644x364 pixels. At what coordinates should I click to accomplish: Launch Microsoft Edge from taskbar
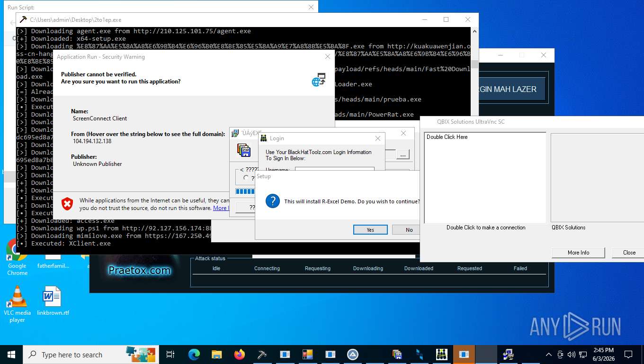194,354
